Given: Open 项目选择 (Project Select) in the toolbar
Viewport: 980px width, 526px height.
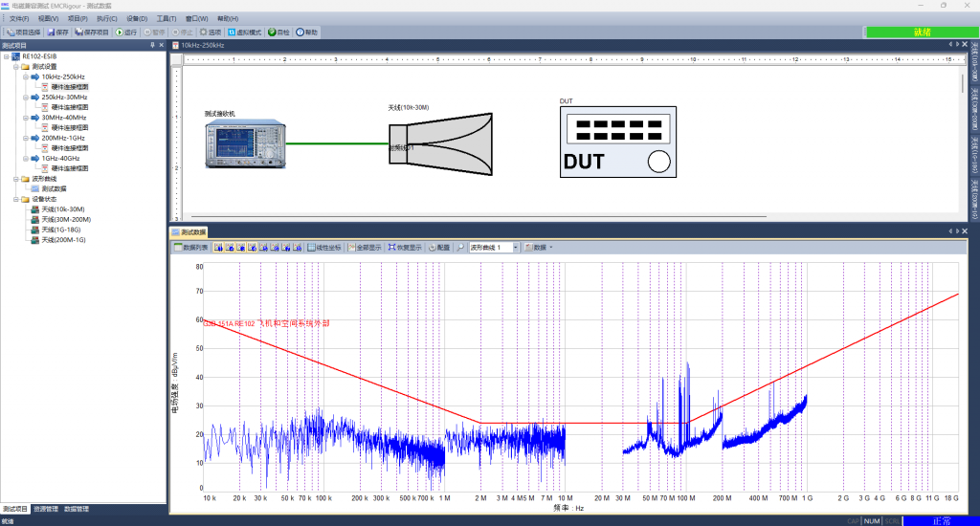Looking at the screenshot, I should point(23,33).
